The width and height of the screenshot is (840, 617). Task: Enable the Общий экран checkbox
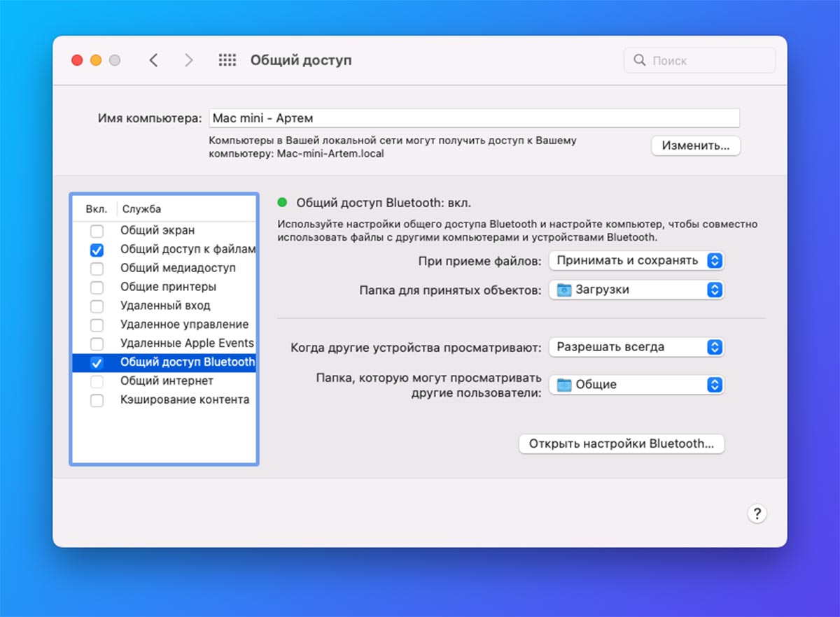tap(97, 231)
